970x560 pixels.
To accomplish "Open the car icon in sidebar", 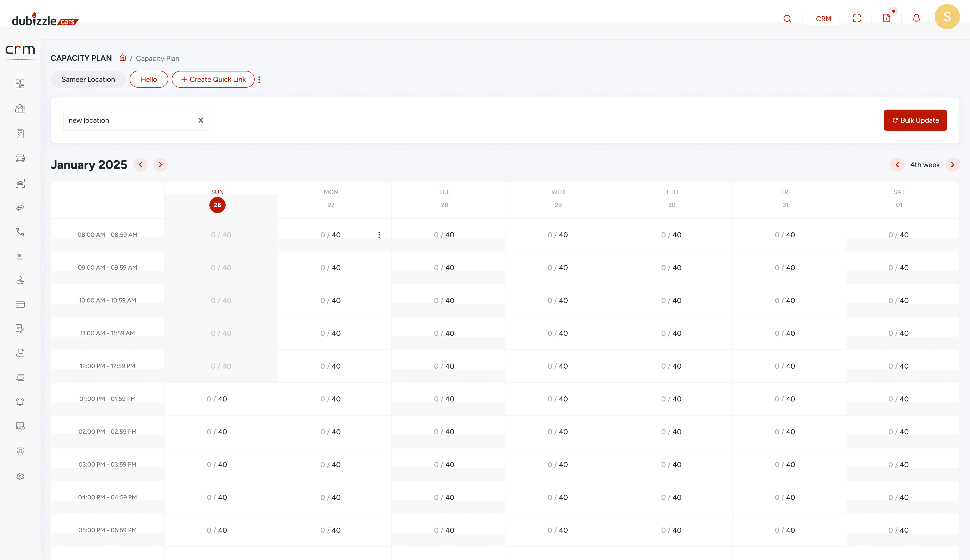I will (20, 158).
